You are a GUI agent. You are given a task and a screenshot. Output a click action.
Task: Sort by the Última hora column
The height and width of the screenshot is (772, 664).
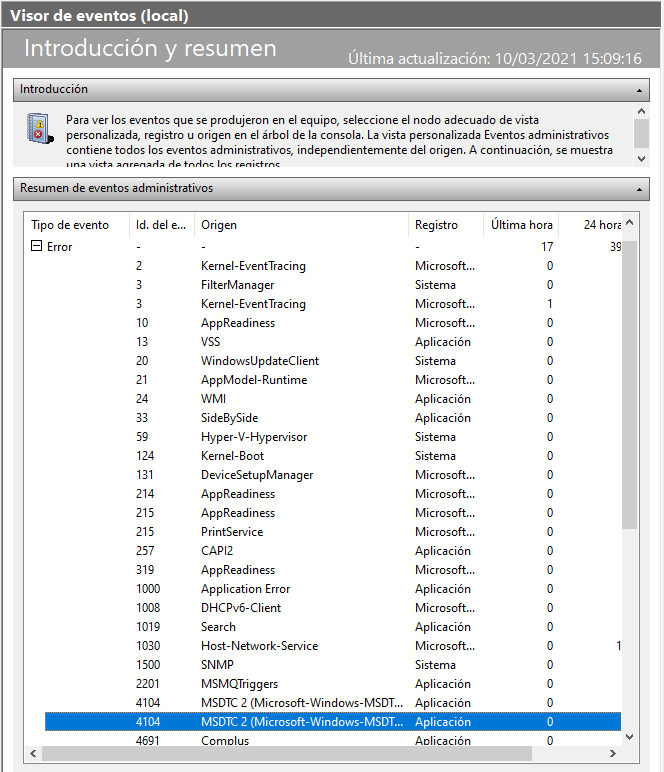521,225
